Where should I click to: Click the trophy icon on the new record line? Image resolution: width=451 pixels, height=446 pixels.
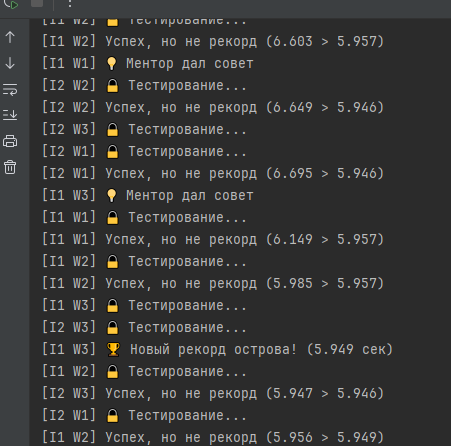(113, 350)
